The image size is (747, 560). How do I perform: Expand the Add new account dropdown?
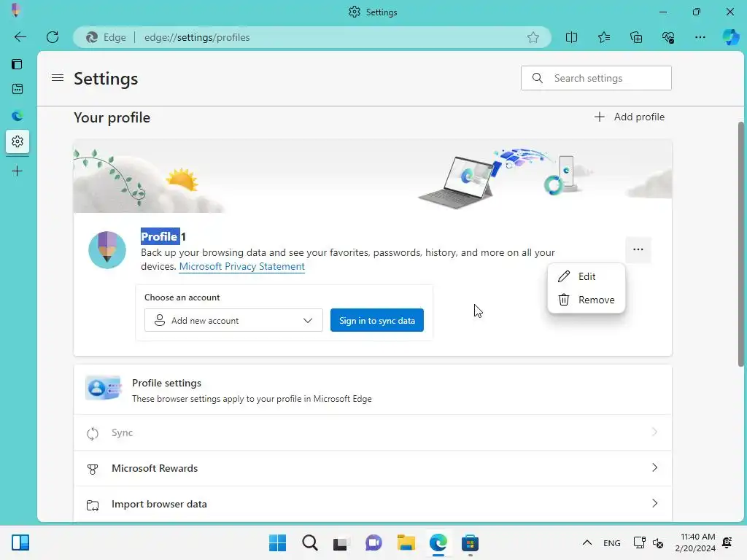(x=233, y=321)
